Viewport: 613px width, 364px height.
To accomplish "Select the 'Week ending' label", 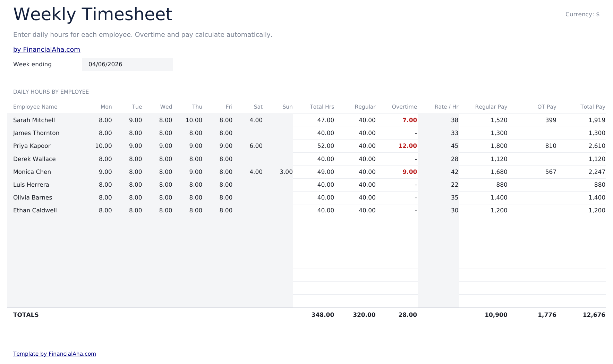I will pyautogui.click(x=32, y=65).
